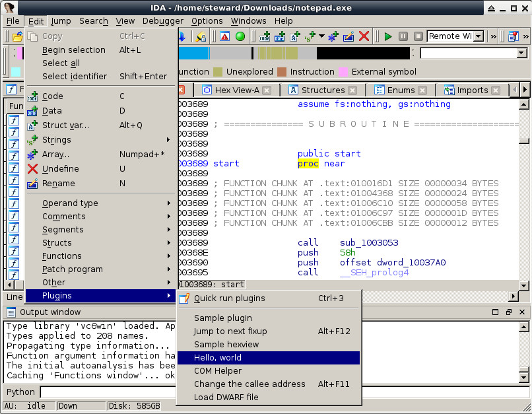Image resolution: width=532 pixels, height=414 pixels.
Task: Expand Strings submenu in Edit menu
Action: pos(101,140)
